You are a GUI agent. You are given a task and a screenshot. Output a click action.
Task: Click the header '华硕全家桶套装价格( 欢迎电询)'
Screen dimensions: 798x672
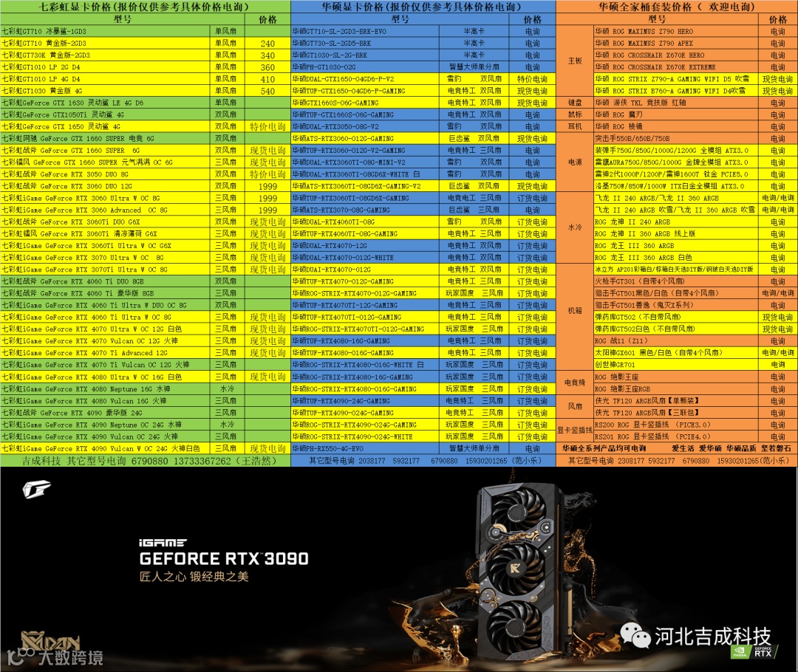point(677,7)
